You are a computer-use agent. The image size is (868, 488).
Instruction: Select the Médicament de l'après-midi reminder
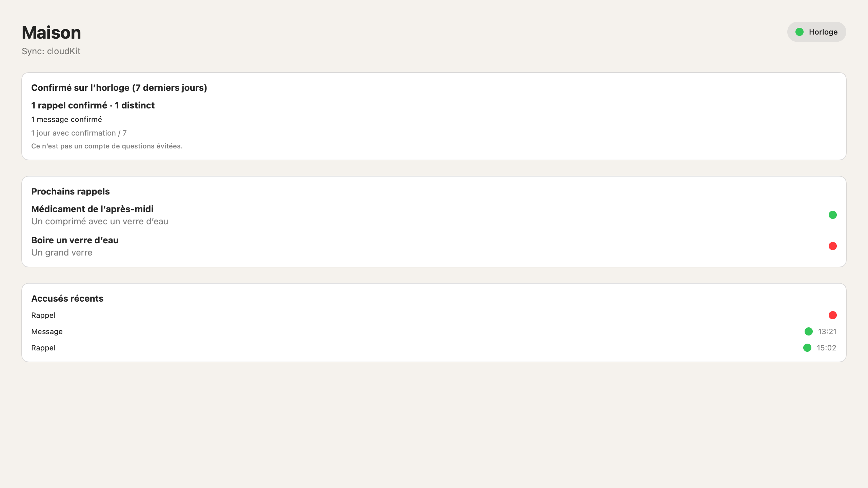(x=434, y=215)
